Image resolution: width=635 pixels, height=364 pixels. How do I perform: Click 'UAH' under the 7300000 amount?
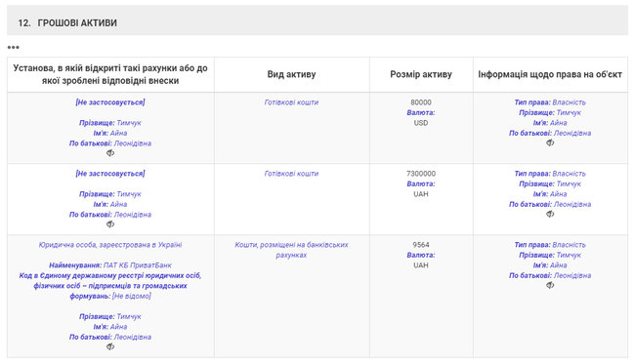[x=421, y=194]
